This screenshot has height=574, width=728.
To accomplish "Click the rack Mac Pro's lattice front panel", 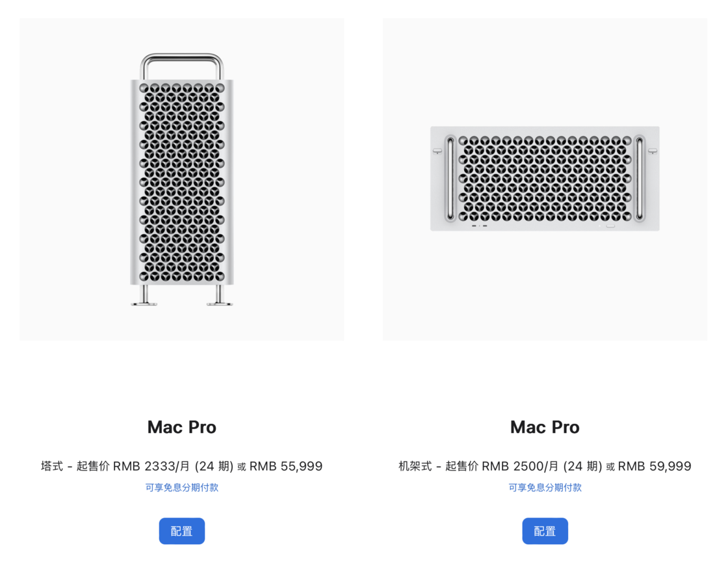I will point(545,179).
